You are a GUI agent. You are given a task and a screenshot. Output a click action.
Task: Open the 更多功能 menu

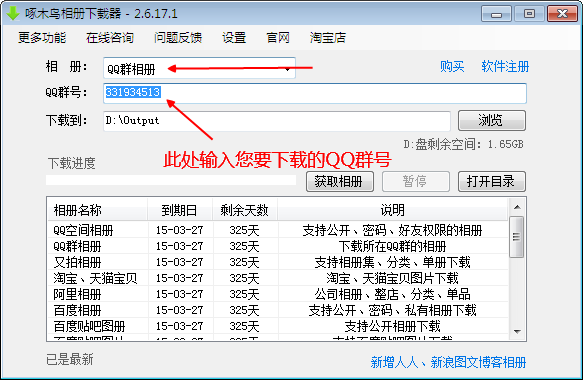42,38
